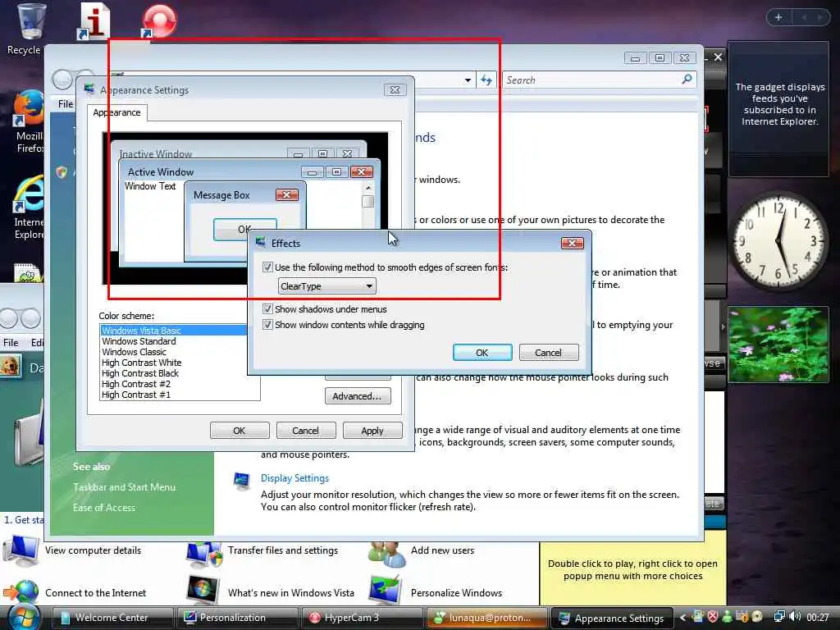Viewport: 840px width, 630px height.
Task: Open the Display Settings link
Action: pos(294,478)
